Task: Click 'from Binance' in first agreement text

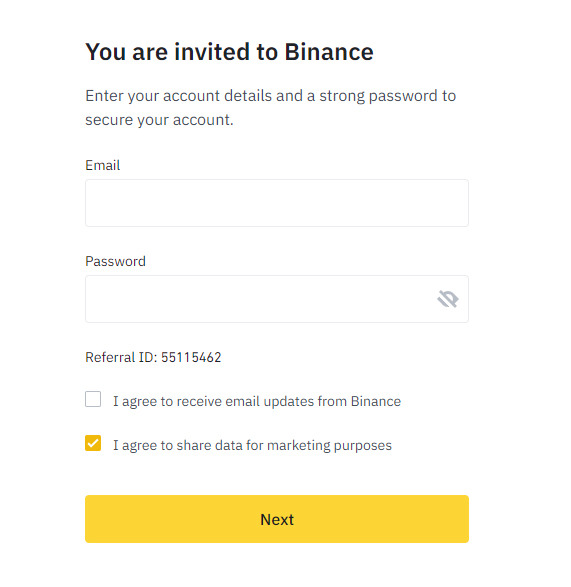Action: pyautogui.click(x=359, y=401)
